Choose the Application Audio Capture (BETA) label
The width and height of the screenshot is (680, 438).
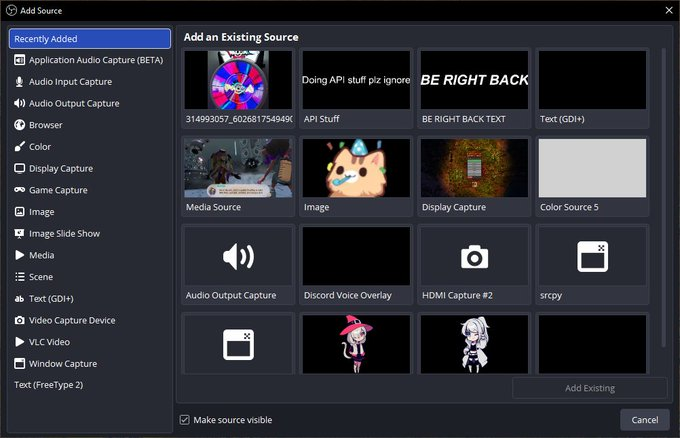96,60
